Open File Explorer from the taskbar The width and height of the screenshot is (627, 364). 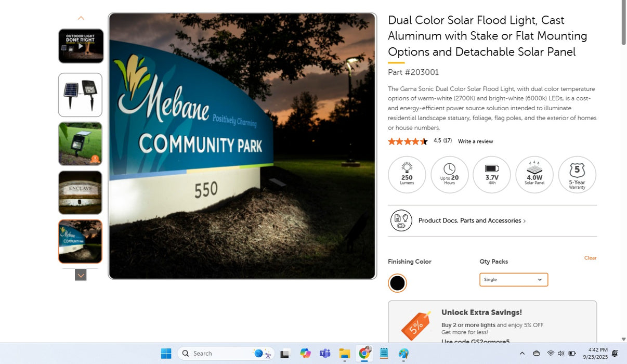click(344, 354)
